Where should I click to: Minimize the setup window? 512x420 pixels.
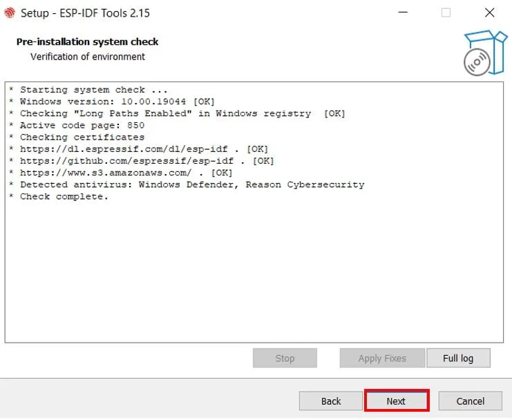coord(403,12)
